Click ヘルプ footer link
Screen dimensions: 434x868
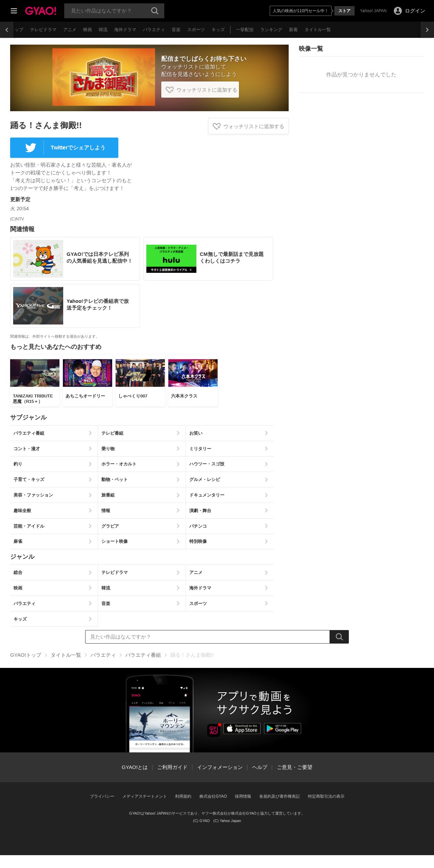click(x=260, y=767)
